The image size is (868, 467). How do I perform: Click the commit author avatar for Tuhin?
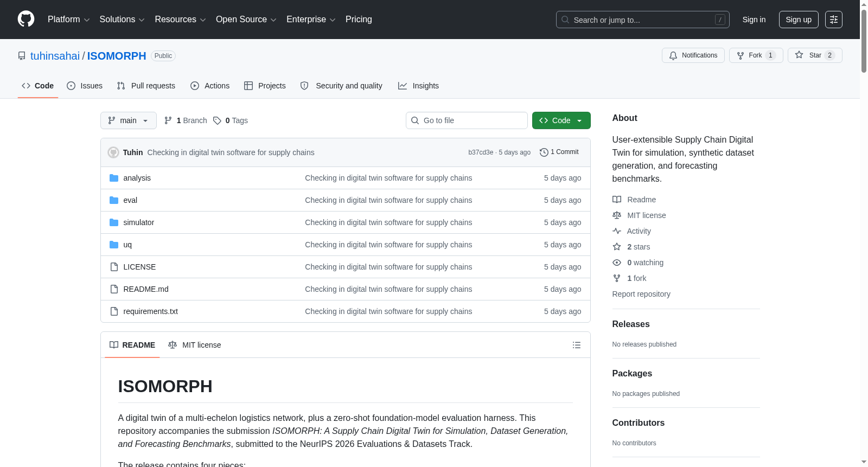pos(113,152)
